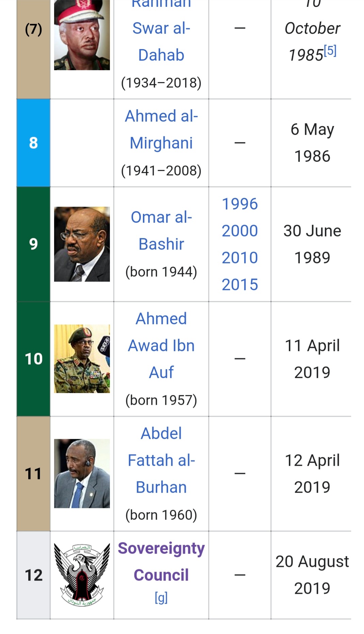
Task: Open Omar al-Bashir article link
Action: coord(161,231)
